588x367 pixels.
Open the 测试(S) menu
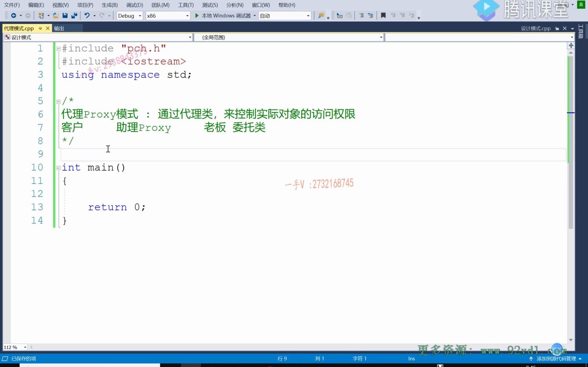click(210, 5)
